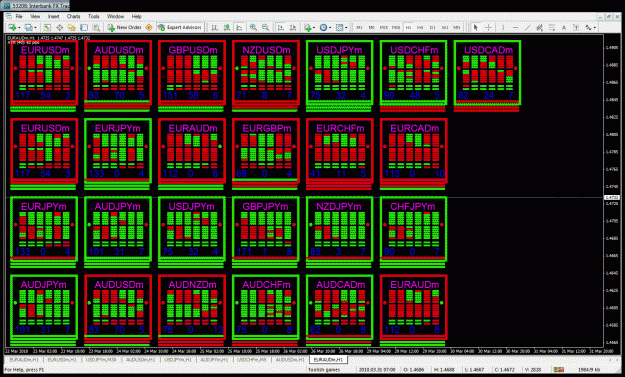Toggle the Terminal window icon
625x377 pixels.
(84, 27)
